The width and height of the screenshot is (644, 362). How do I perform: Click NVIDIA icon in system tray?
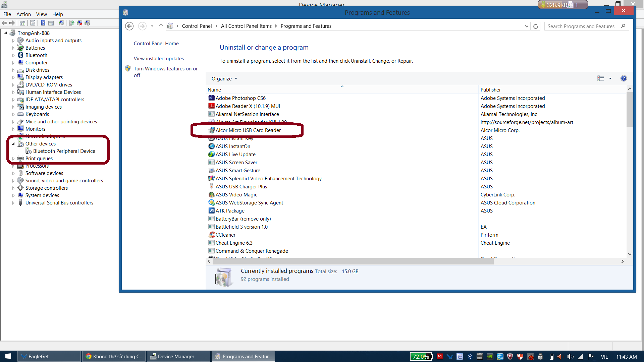pyautogui.click(x=490, y=357)
